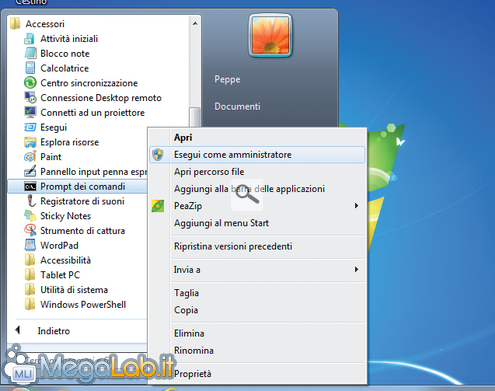Click the Indietro back arrow
This screenshot has height=391, width=495.
(x=18, y=330)
